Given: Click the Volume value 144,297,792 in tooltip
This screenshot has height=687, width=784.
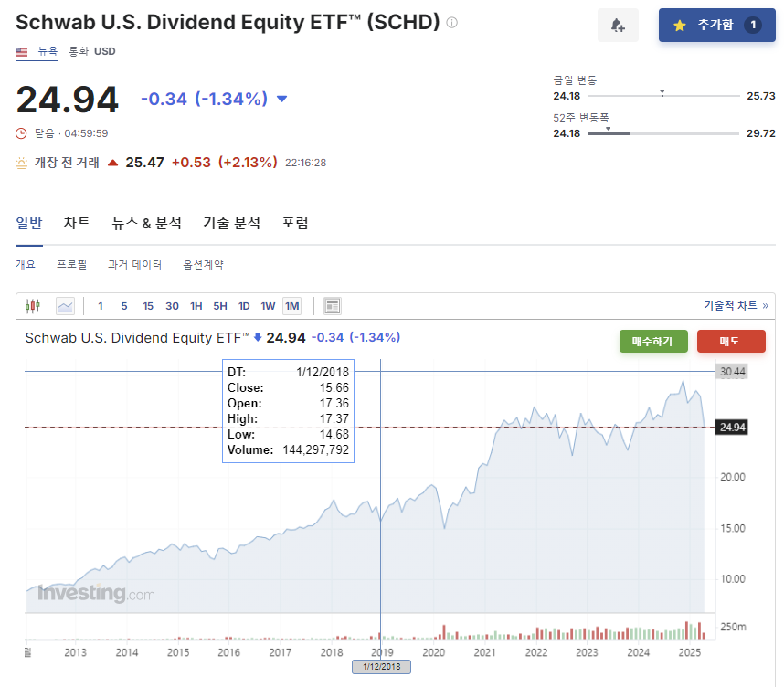Looking at the screenshot, I should click(x=316, y=450).
